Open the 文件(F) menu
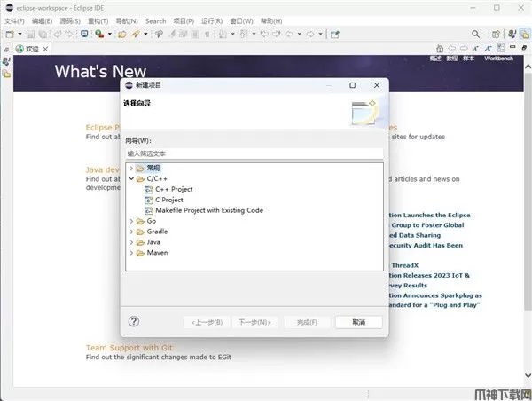 click(x=14, y=21)
